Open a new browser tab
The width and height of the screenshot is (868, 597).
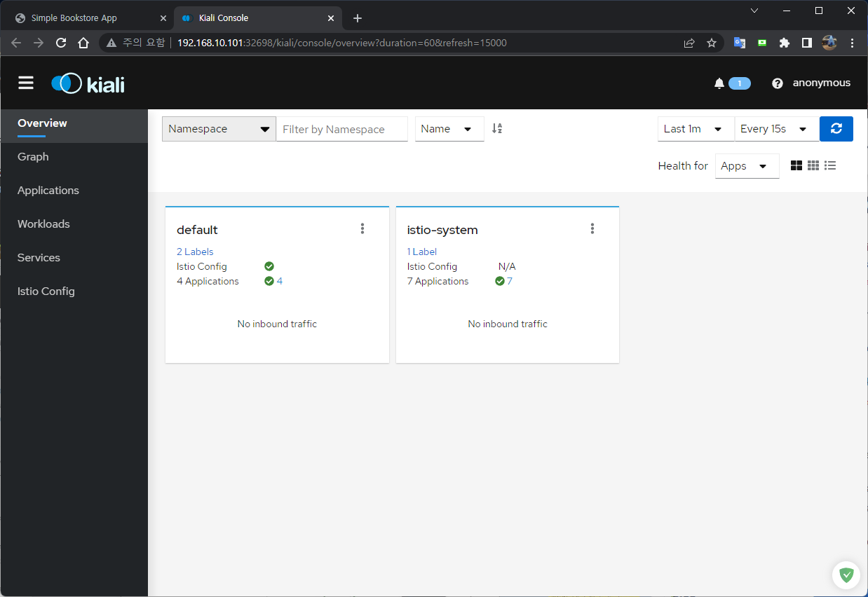[358, 18]
